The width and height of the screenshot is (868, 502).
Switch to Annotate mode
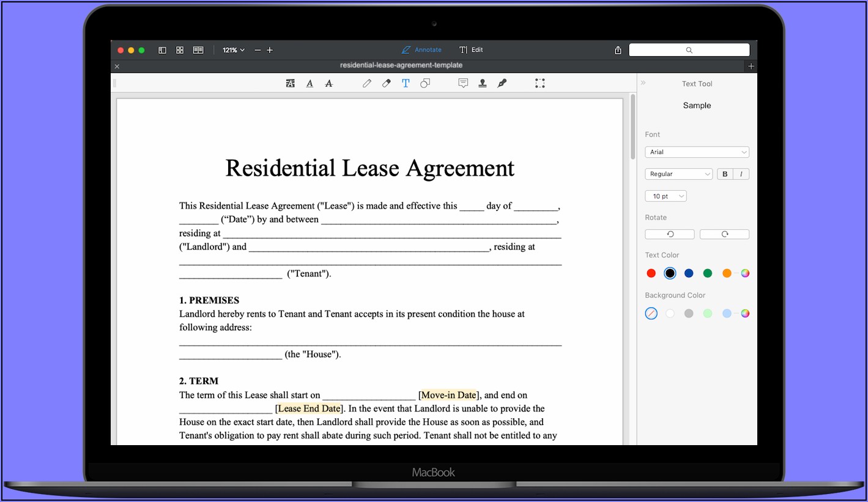(421, 50)
